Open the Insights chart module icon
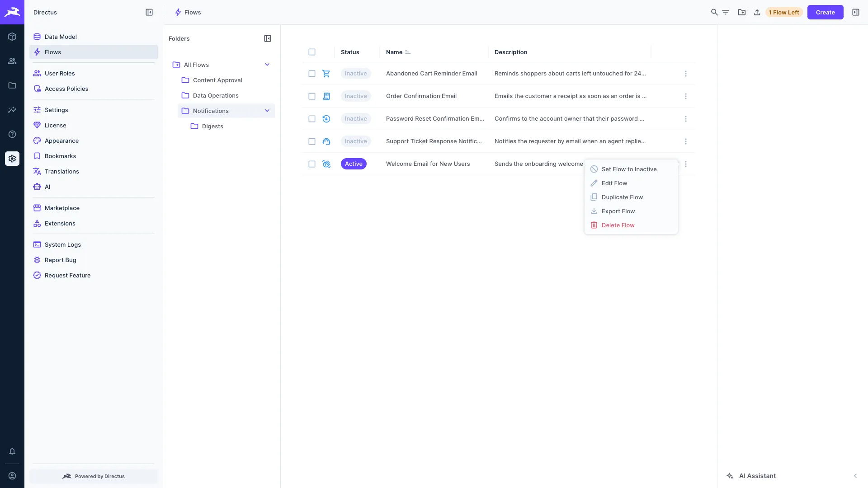 coord(12,110)
